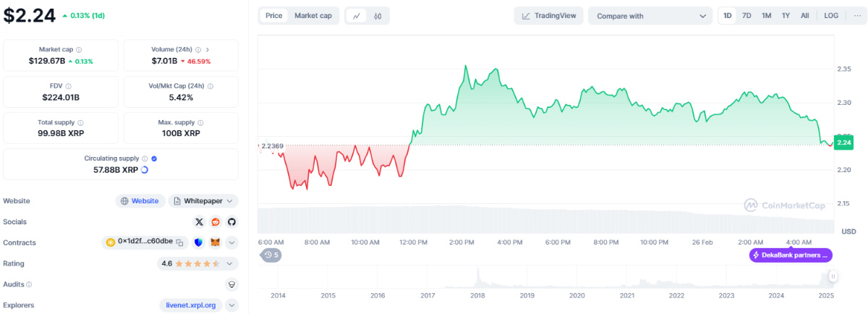Switch chart to Market cap
The height and width of the screenshot is (314, 868).
312,15
